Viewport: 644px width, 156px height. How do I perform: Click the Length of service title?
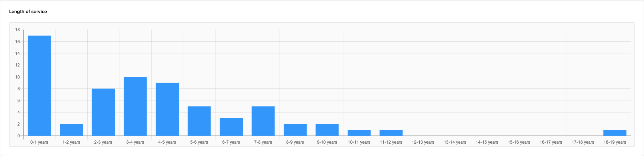coord(28,12)
